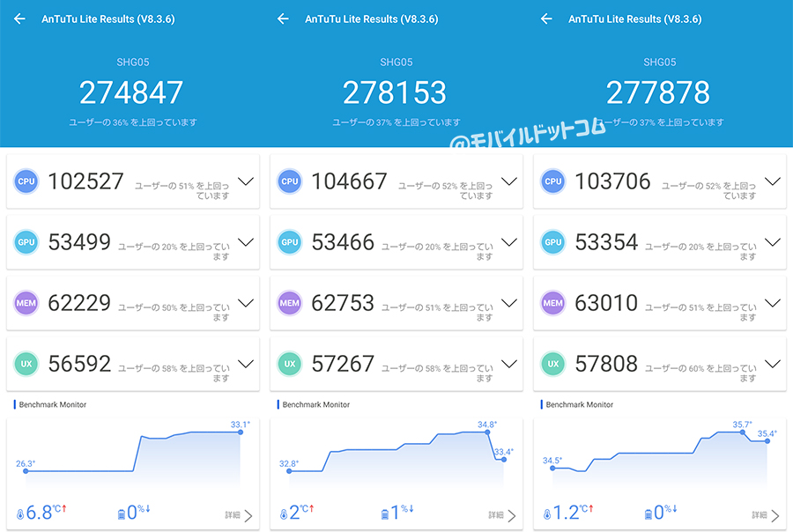Click the 33.4° end point on graph
Viewport: 793px width, 532px height.
504,459
